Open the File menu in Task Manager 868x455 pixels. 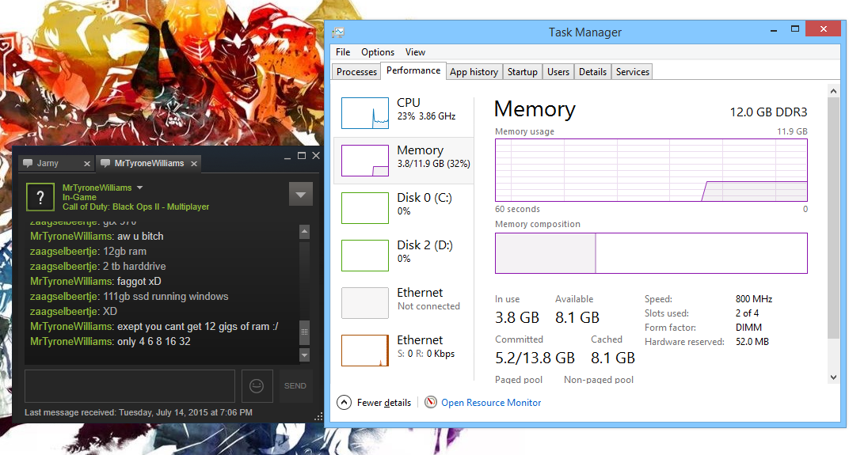pyautogui.click(x=343, y=52)
